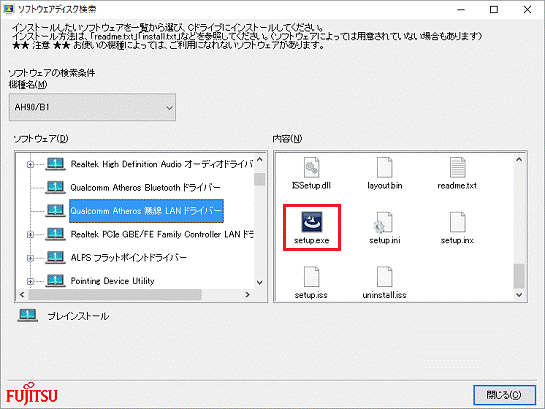Click software list scroll right arrow
The width and height of the screenshot is (545, 409).
(x=247, y=295)
